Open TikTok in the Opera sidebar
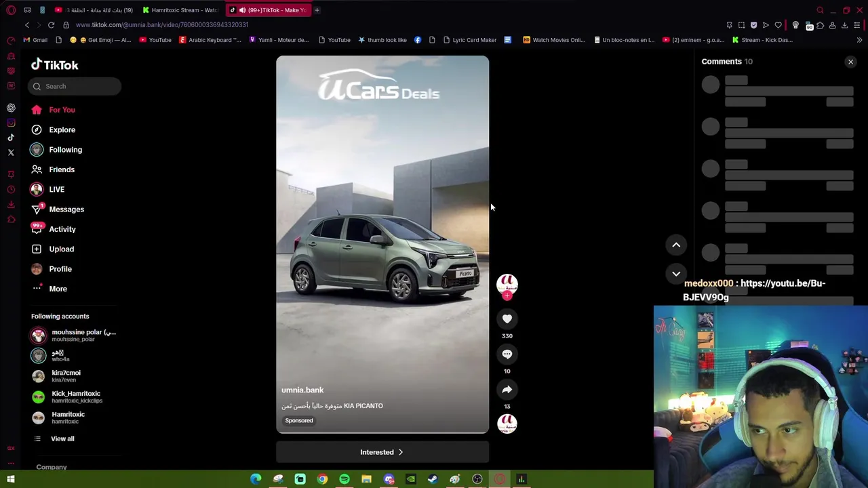This screenshot has height=488, width=868. pyautogui.click(x=11, y=138)
